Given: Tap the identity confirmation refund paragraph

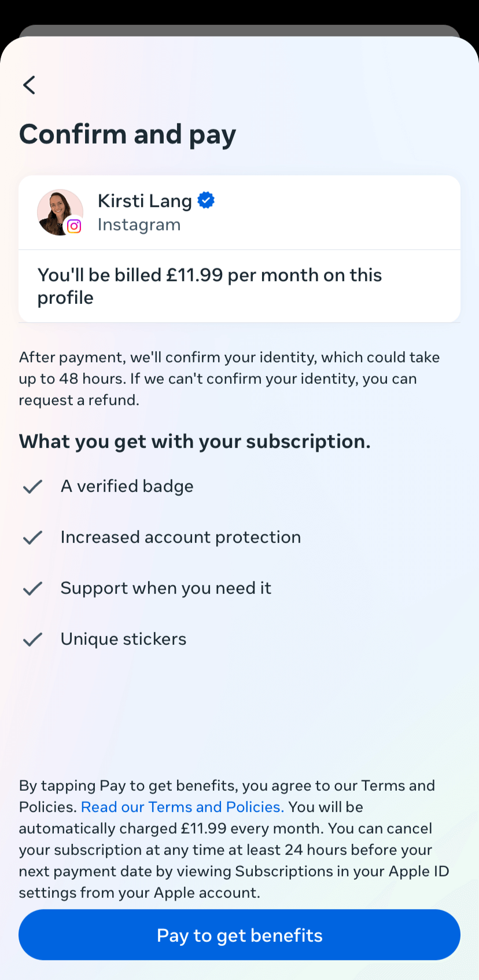Looking at the screenshot, I should point(229,379).
